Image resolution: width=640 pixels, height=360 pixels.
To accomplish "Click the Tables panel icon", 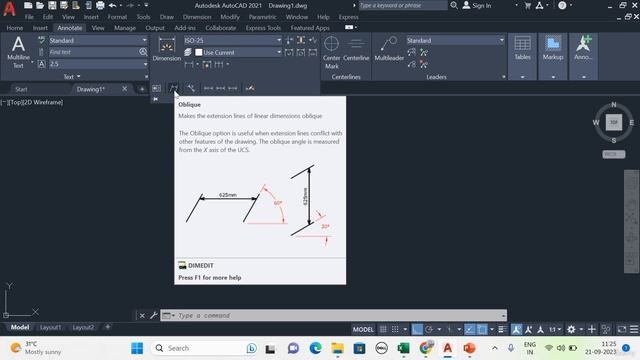I will point(522,48).
